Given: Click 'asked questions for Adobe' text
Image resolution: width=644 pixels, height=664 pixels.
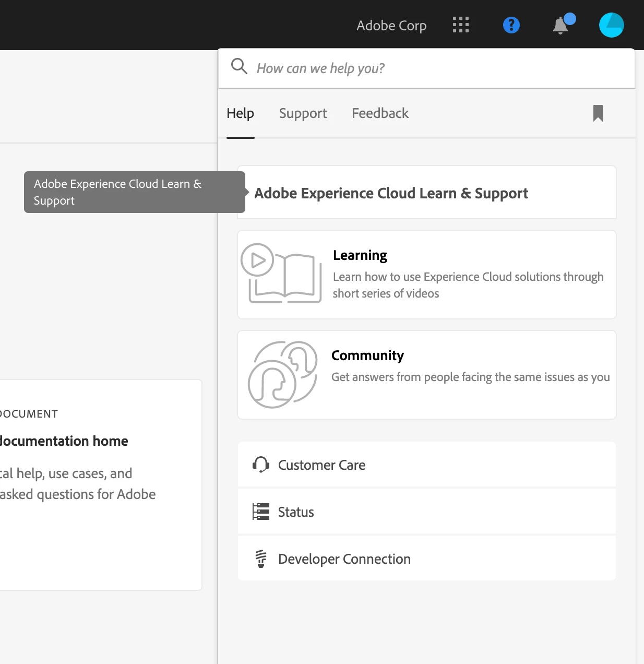Looking at the screenshot, I should pos(78,494).
